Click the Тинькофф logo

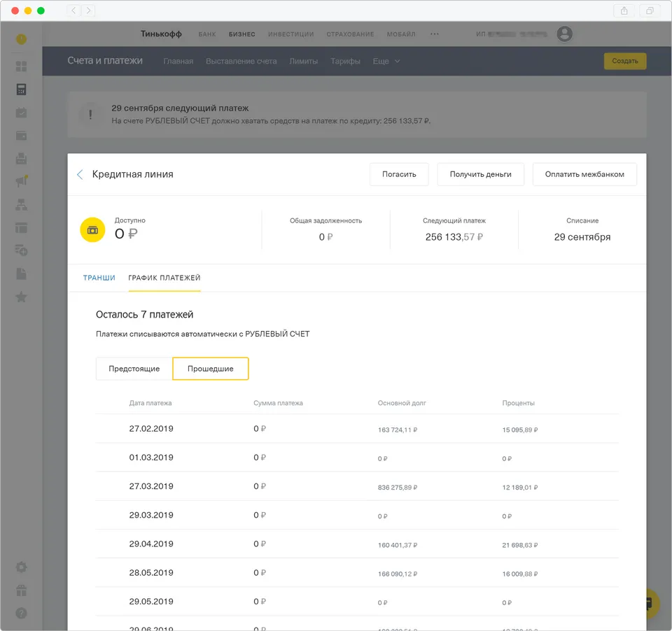point(161,34)
